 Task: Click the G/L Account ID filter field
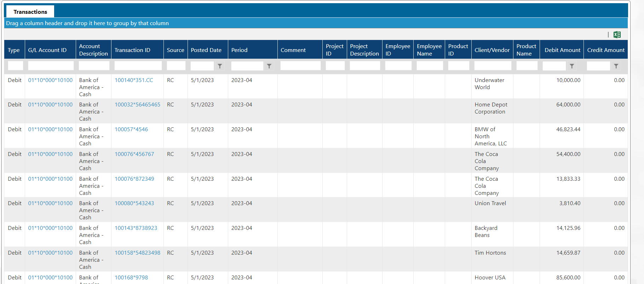click(x=51, y=66)
